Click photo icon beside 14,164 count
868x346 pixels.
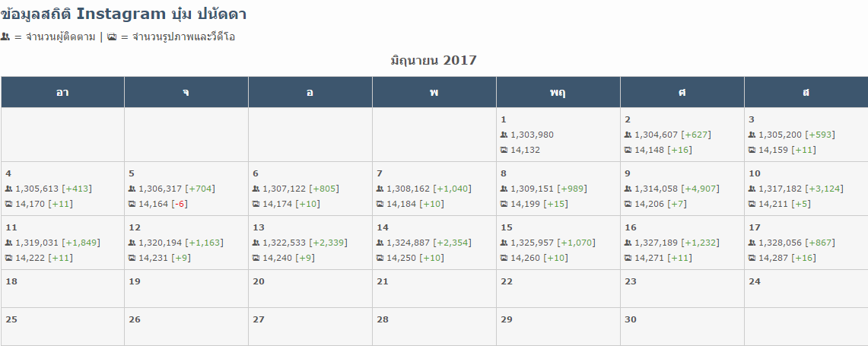point(132,204)
